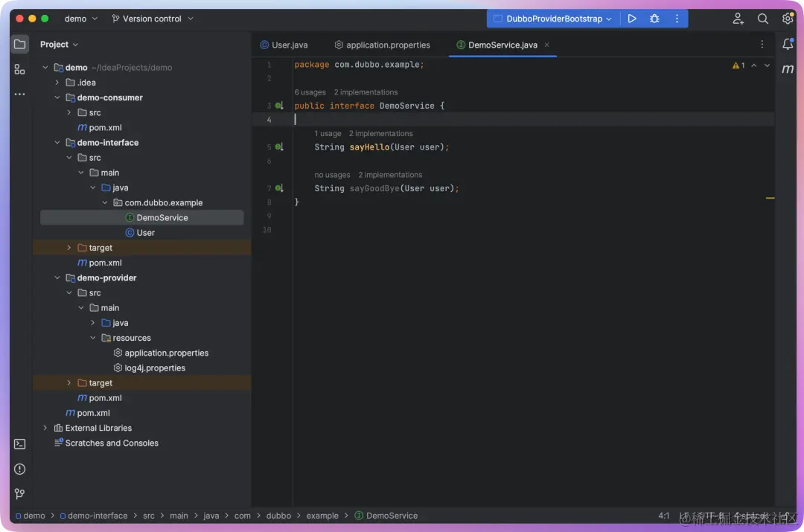
Task: Open more run actions menu
Action: click(677, 19)
